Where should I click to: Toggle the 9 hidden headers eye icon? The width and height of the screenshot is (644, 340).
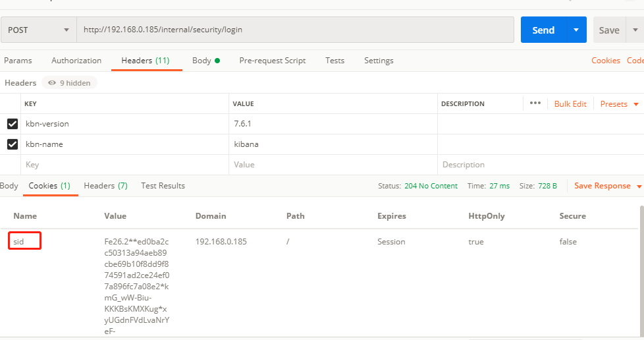pyautogui.click(x=52, y=83)
